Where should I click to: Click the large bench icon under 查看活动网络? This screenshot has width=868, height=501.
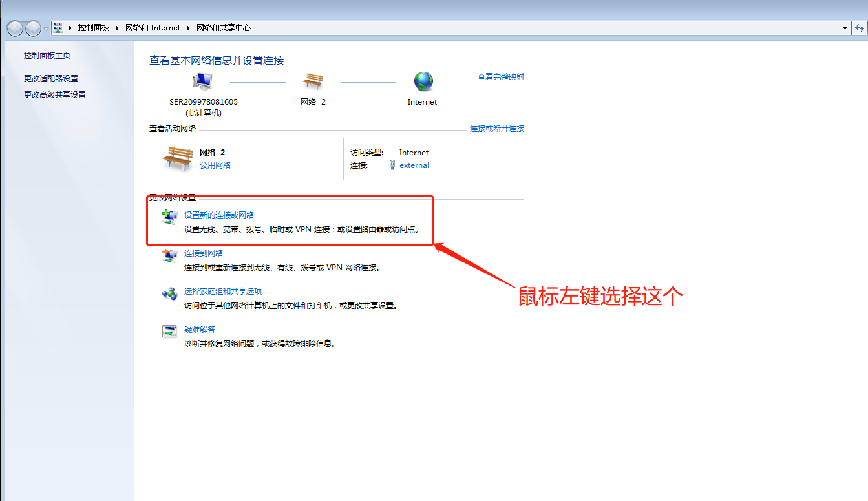177,158
